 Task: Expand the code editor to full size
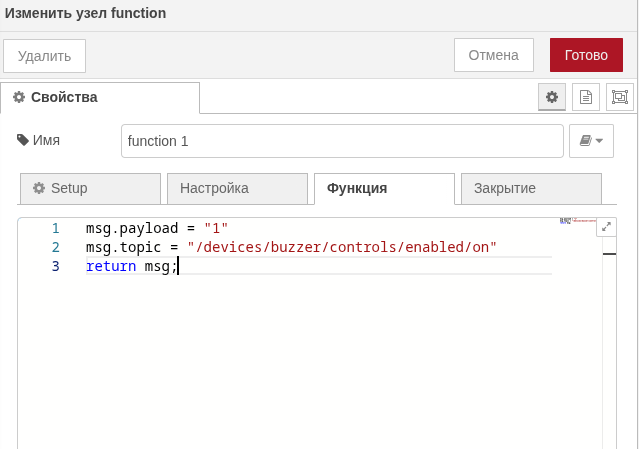coord(606,227)
